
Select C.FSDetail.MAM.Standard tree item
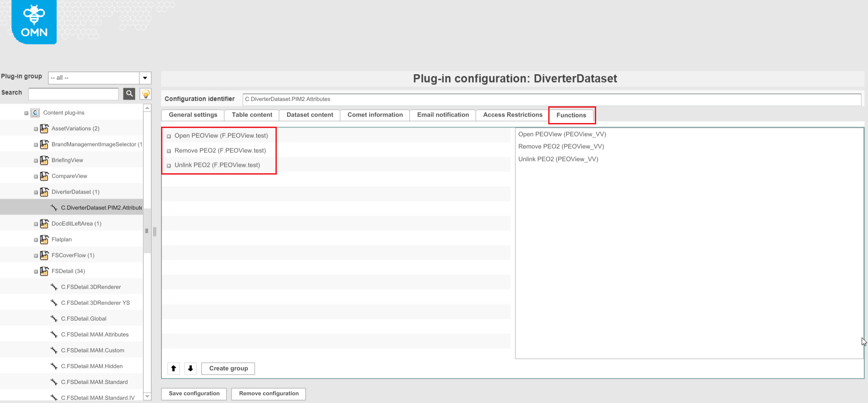tap(95, 382)
